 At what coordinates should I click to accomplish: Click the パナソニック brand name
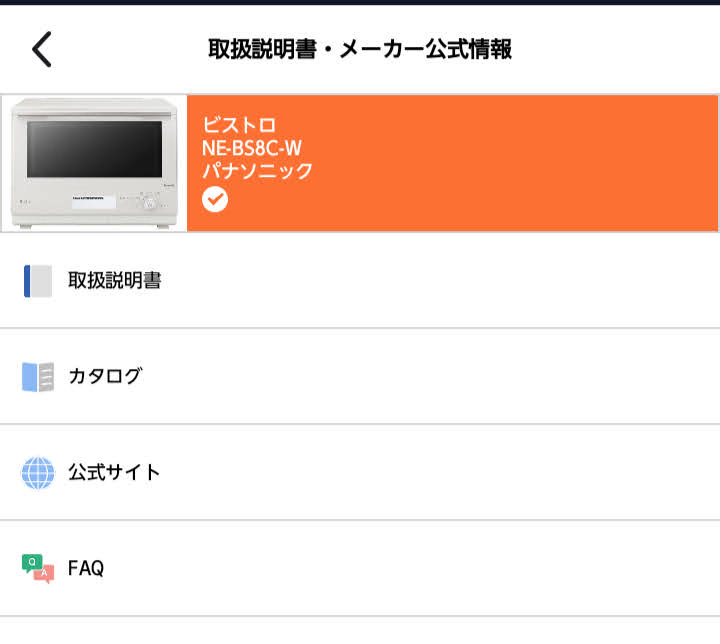258,171
